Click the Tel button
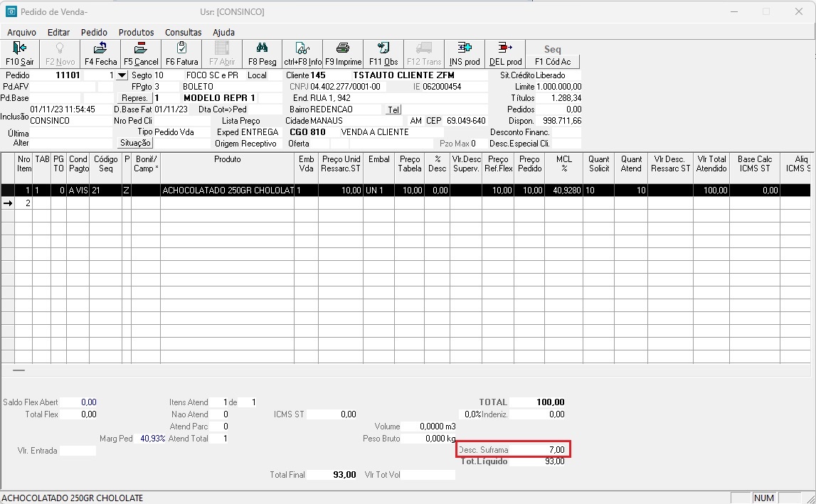The width and height of the screenshot is (816, 504). [x=393, y=109]
